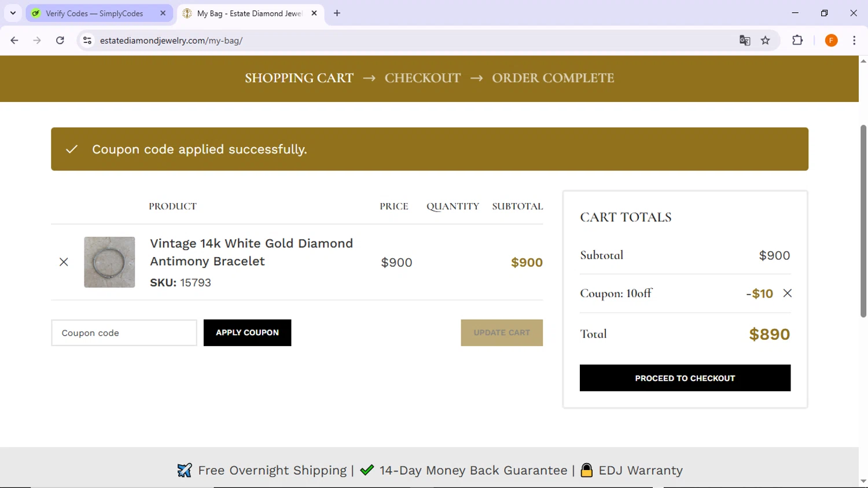868x488 pixels.
Task: View site information icon in address bar
Action: [87, 41]
